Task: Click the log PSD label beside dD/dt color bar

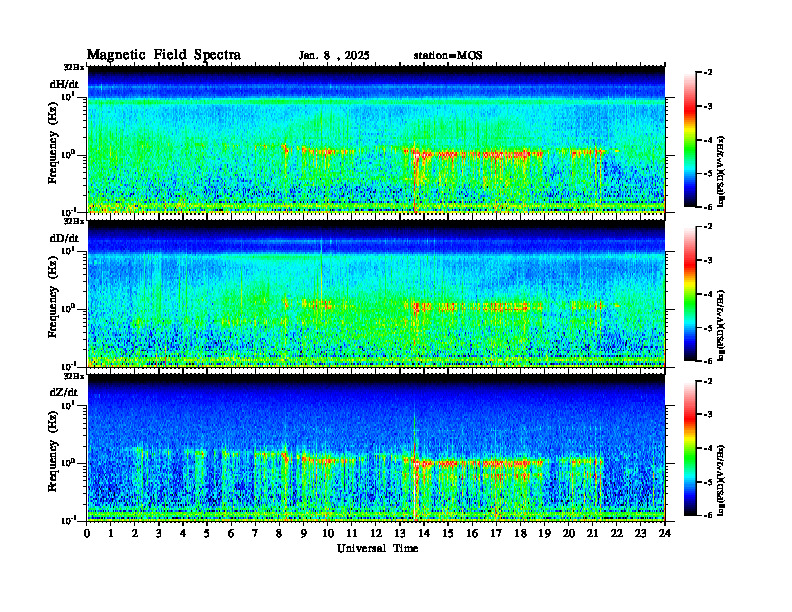Action: coord(721,326)
